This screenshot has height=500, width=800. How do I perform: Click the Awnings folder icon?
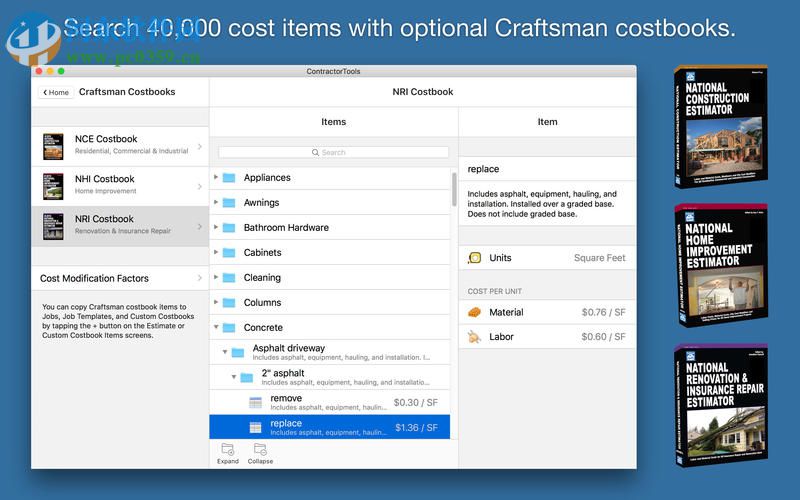[x=229, y=203]
